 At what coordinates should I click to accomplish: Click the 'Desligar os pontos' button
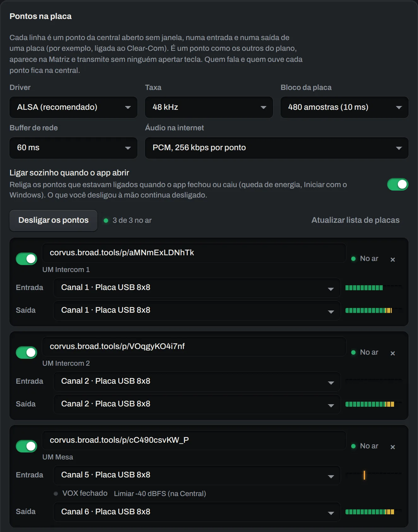[54, 220]
